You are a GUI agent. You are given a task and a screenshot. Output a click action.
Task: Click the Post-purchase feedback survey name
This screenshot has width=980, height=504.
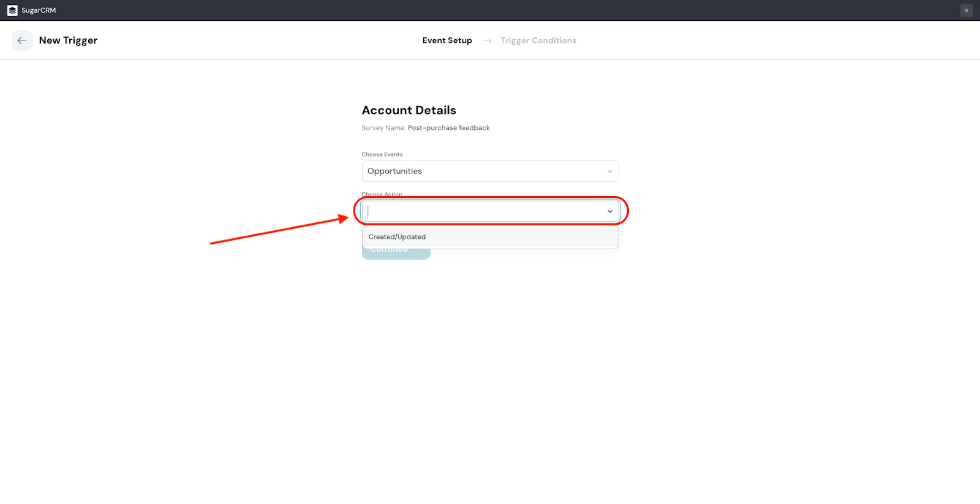tap(449, 128)
